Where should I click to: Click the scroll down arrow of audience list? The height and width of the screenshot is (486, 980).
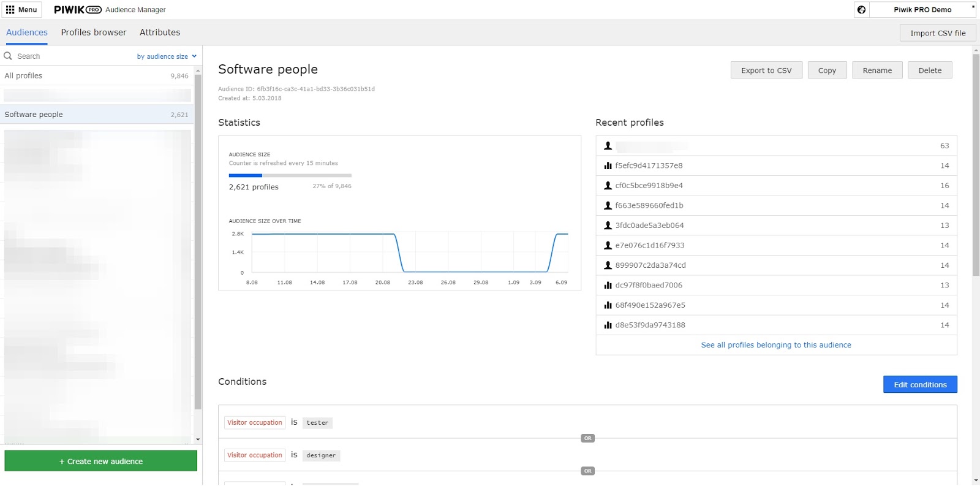[x=198, y=439]
